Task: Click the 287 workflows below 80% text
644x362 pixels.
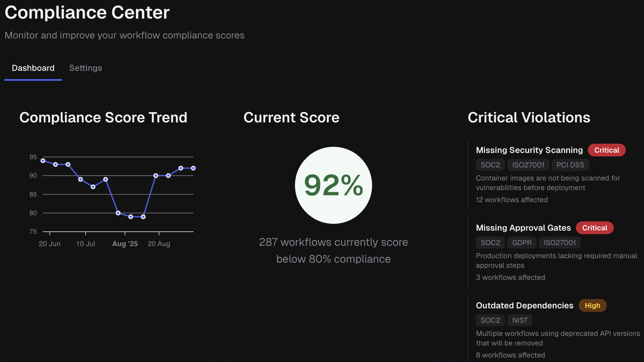Action: pos(333,251)
